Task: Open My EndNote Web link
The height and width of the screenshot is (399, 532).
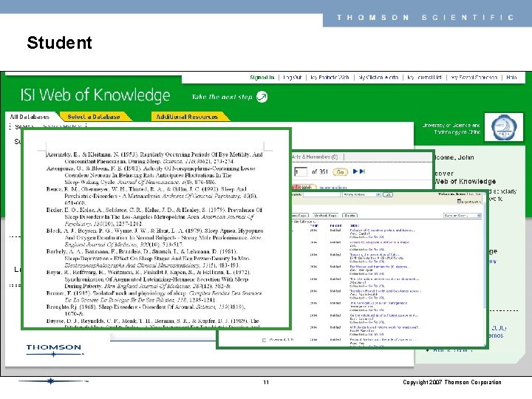Action: coord(330,78)
